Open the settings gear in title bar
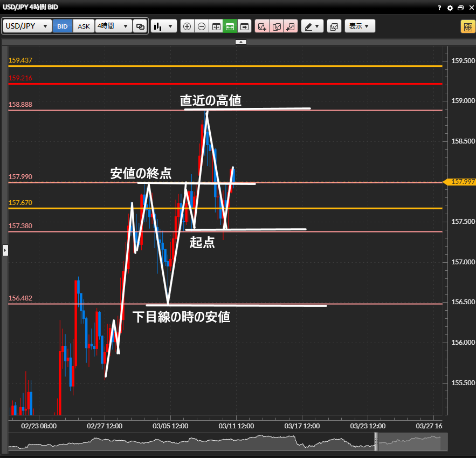The width and height of the screenshot is (476, 458). pyautogui.click(x=450, y=8)
